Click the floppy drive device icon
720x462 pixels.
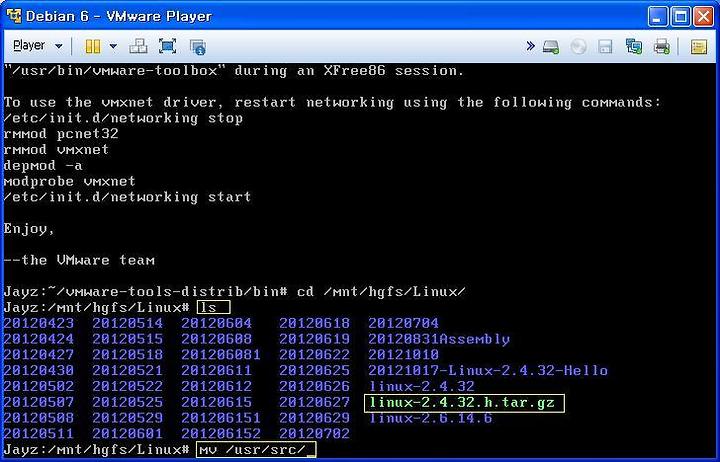coord(605,46)
